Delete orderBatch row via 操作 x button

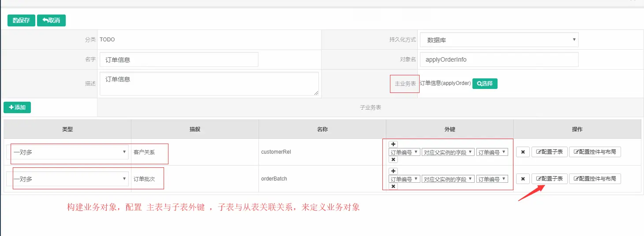point(523,179)
